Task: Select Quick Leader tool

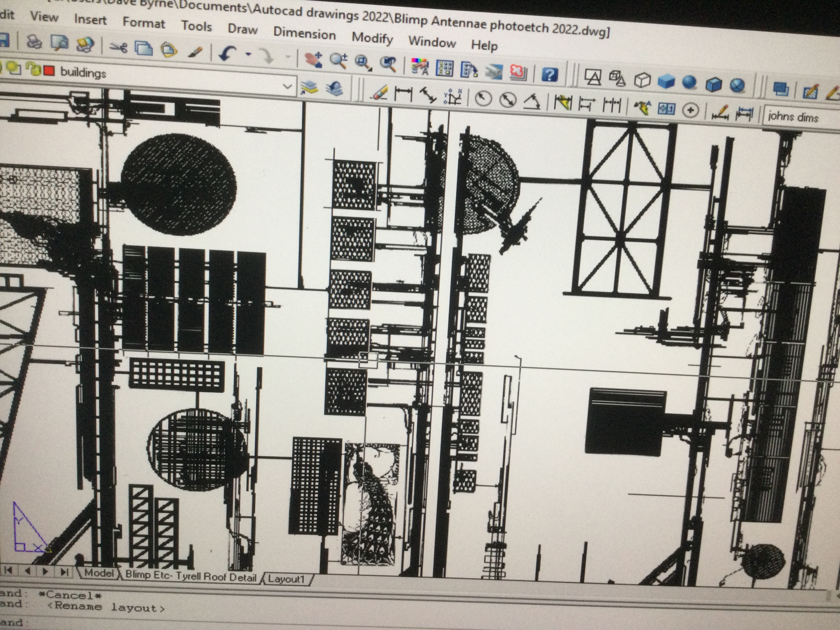Action: [x=642, y=108]
